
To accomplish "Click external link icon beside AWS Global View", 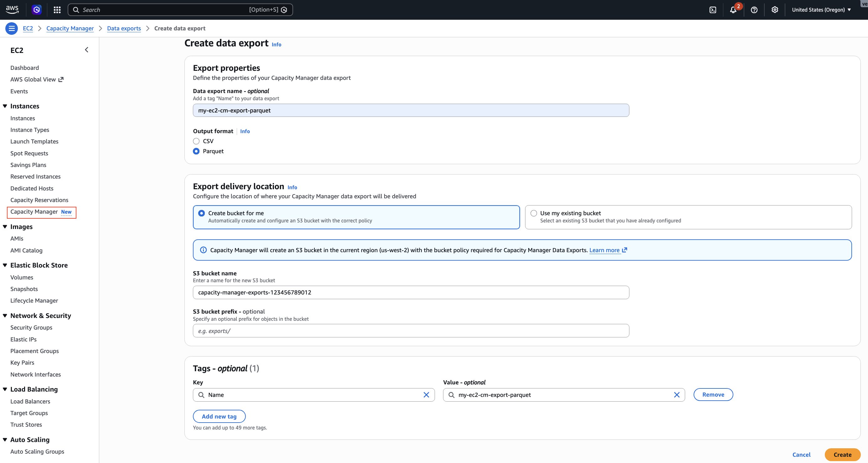I will pyautogui.click(x=61, y=80).
